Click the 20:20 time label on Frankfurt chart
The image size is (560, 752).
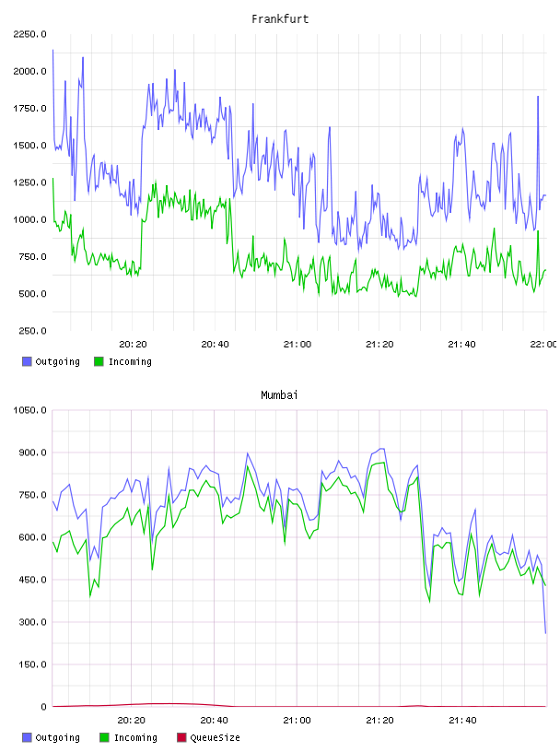click(133, 345)
